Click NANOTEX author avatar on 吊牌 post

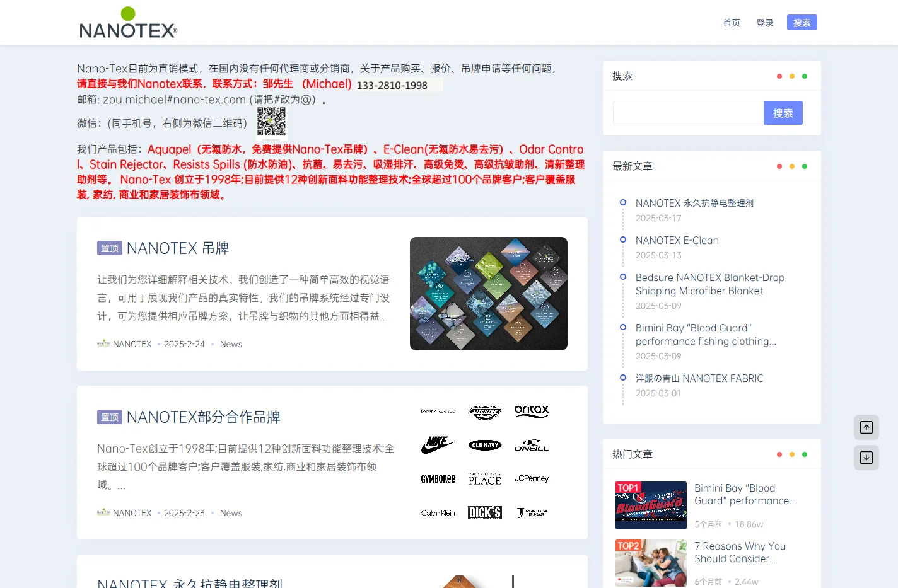tap(103, 344)
